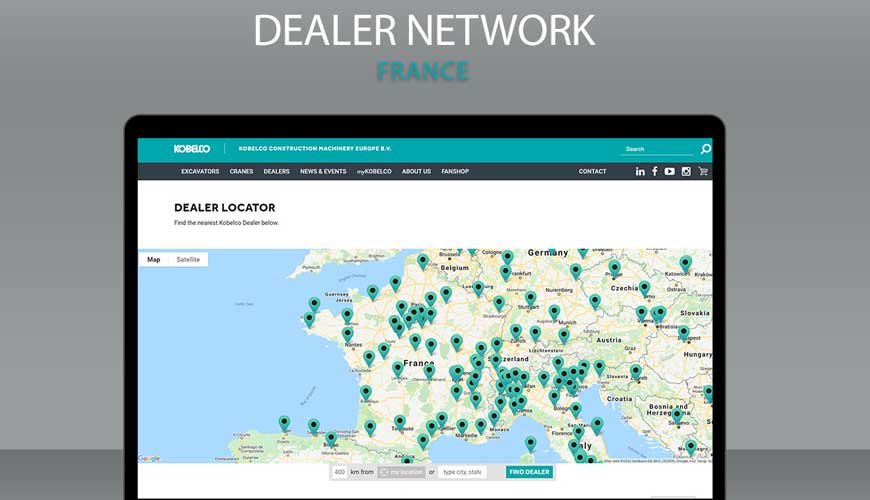Click the 'type city, state' input field
This screenshot has width=870, height=500.
[x=463, y=472]
